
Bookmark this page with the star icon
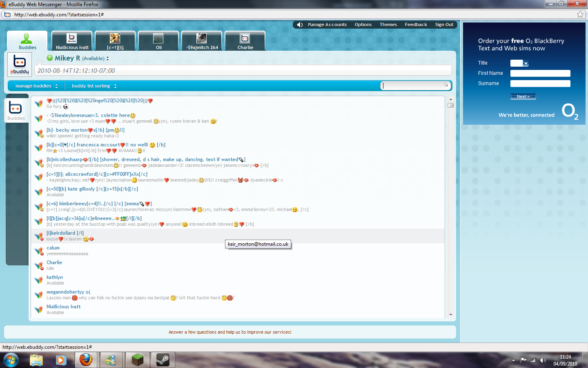pyautogui.click(x=580, y=14)
